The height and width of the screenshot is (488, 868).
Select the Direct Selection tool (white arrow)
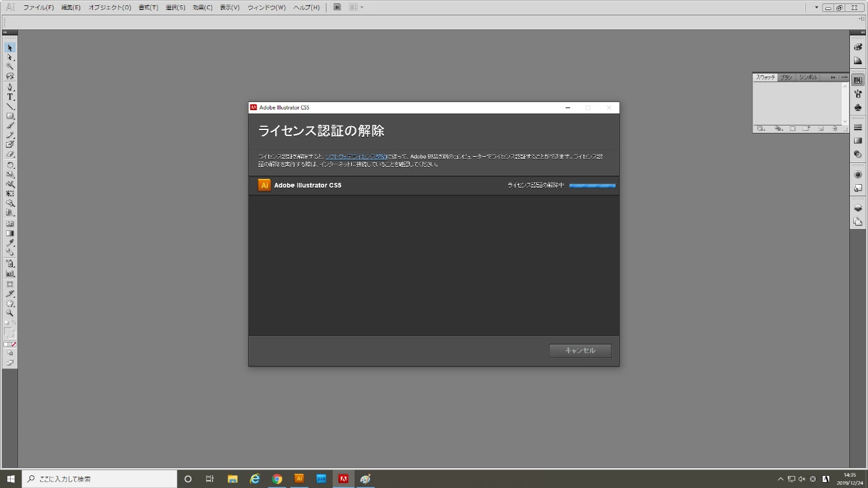pos(10,57)
